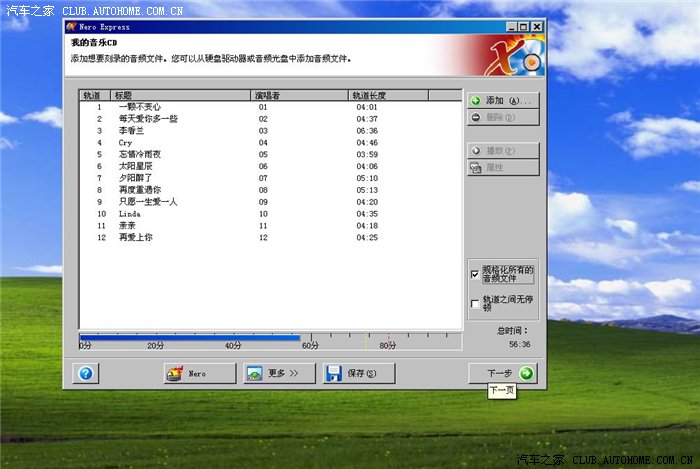This screenshot has width=700, height=469.
Task: Select track 10 Linda in the list
Action: 130,214
